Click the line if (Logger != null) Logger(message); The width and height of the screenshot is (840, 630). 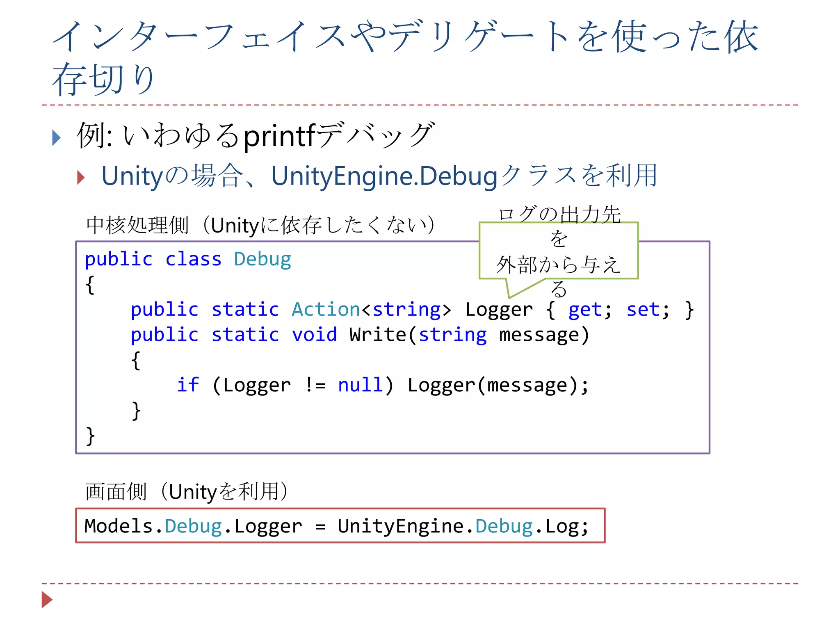point(383,385)
